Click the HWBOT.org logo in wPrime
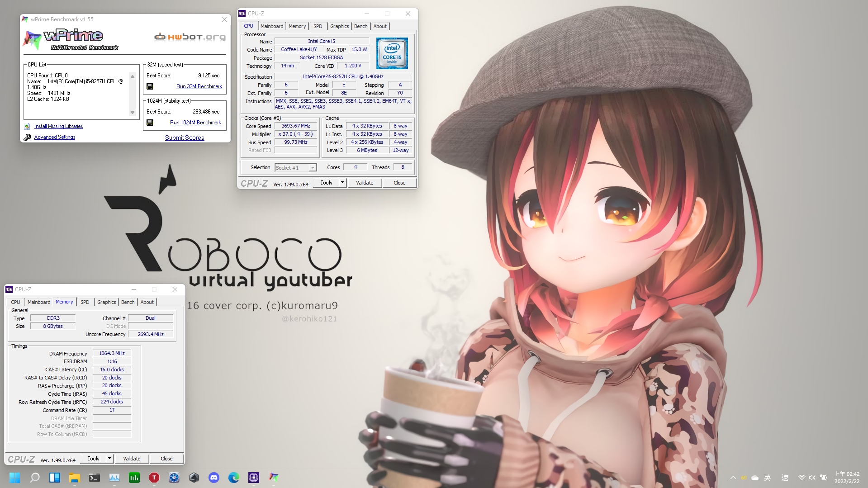868x488 pixels. click(190, 37)
